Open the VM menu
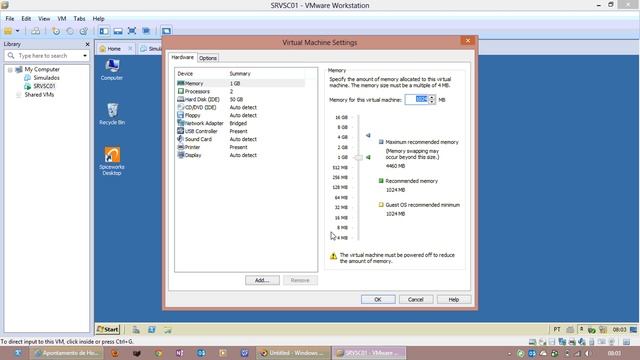This screenshot has width=640, height=360. [x=62, y=19]
